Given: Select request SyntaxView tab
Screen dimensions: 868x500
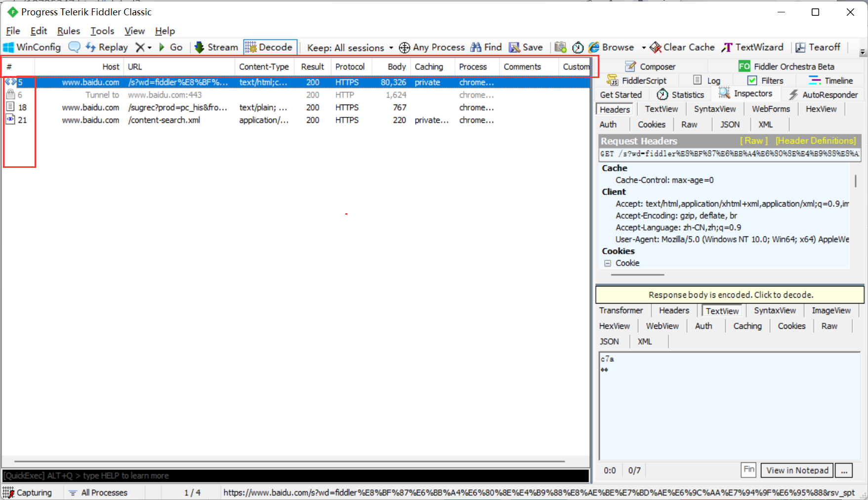Looking at the screenshot, I should click(715, 109).
